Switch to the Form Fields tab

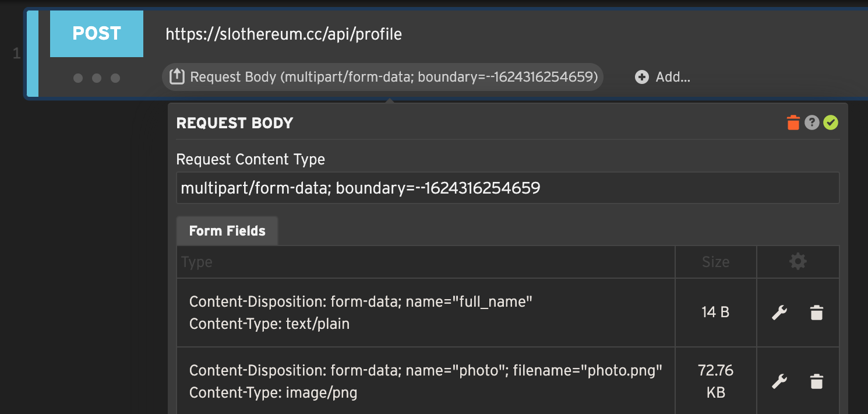click(227, 231)
